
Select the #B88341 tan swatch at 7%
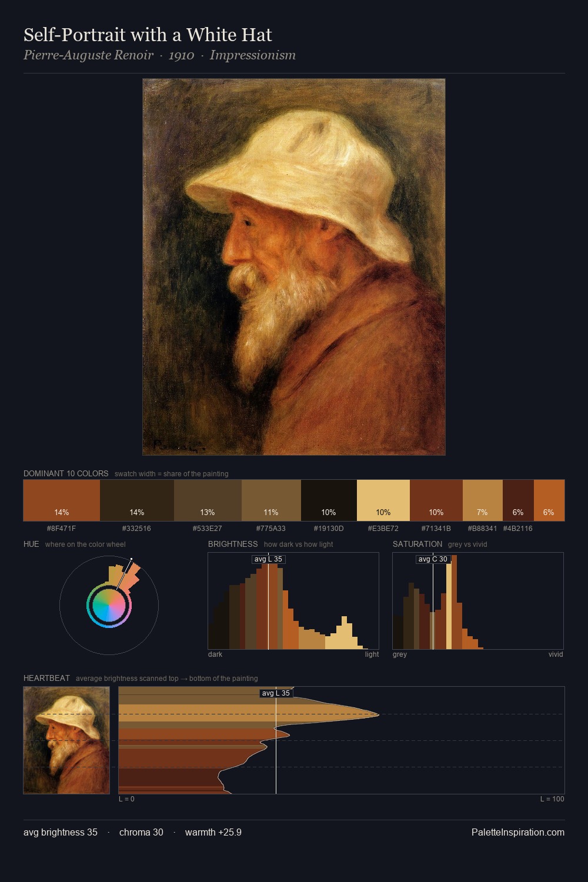[483, 500]
